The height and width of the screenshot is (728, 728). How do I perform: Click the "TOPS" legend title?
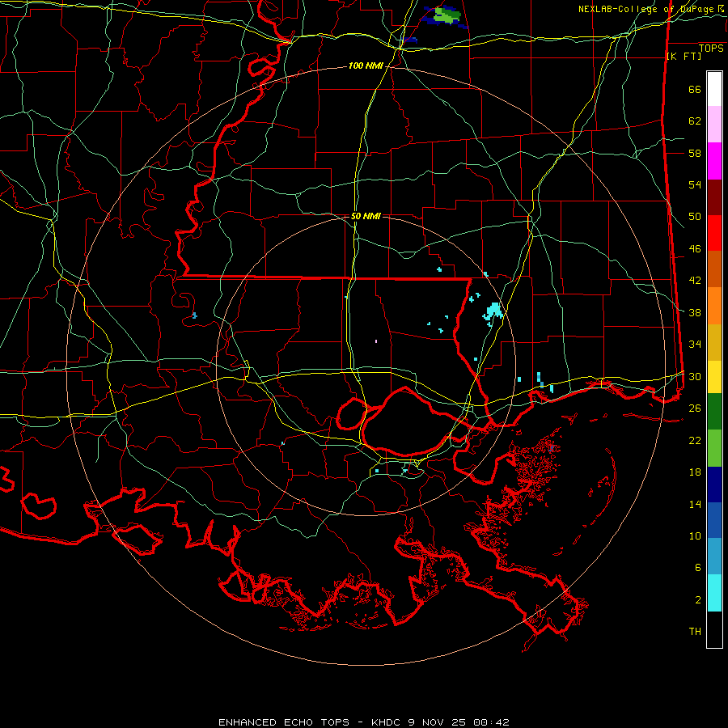[711, 48]
